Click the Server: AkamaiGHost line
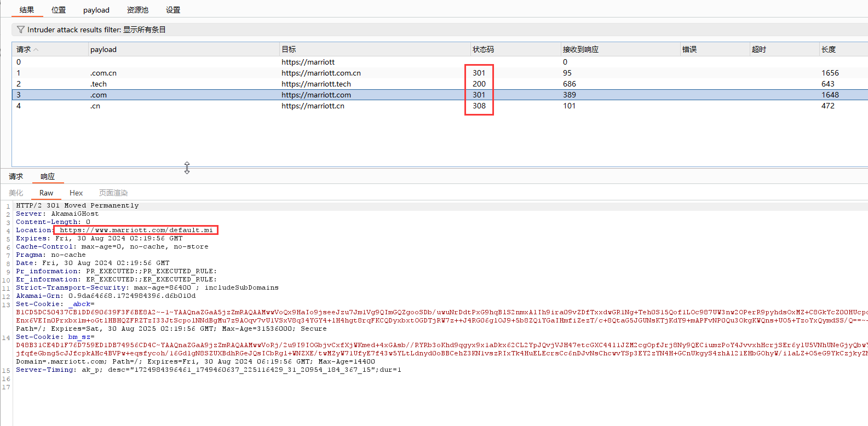Screen dimensions: 868x426 pos(58,214)
